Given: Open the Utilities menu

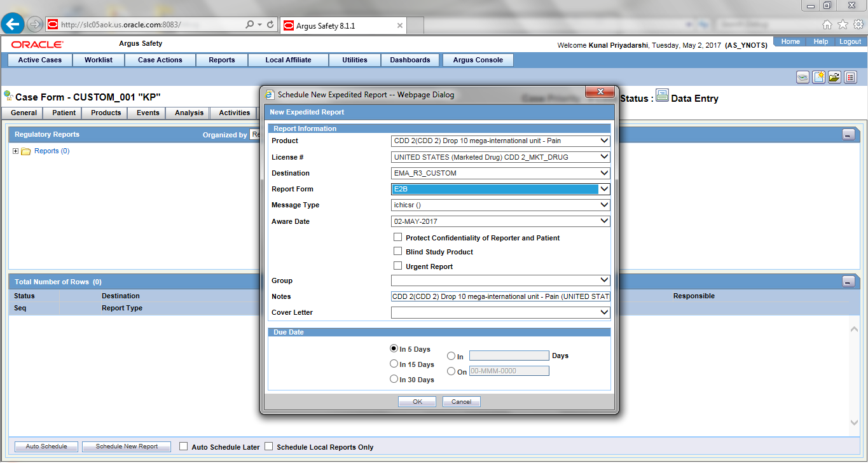Looking at the screenshot, I should click(355, 60).
